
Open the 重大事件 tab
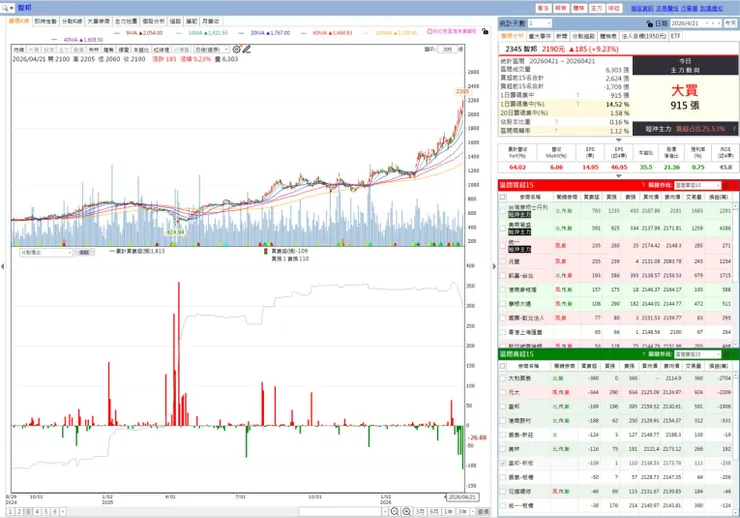pos(540,36)
